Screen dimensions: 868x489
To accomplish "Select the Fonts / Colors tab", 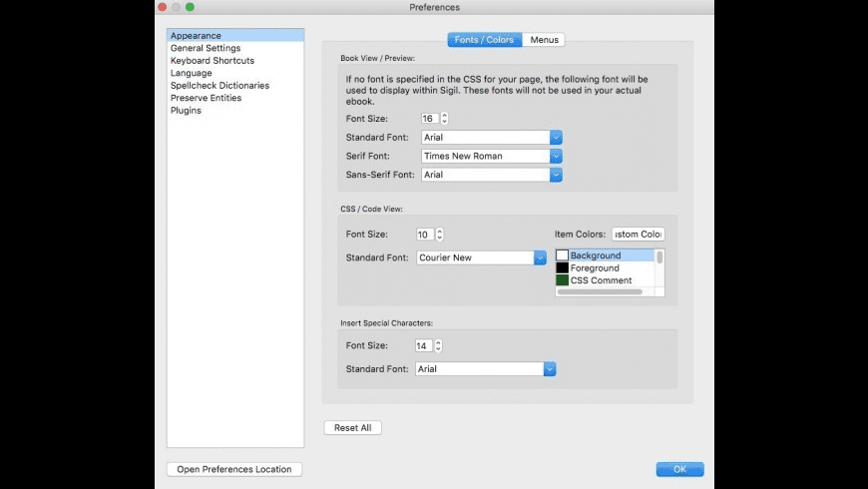I will 484,40.
